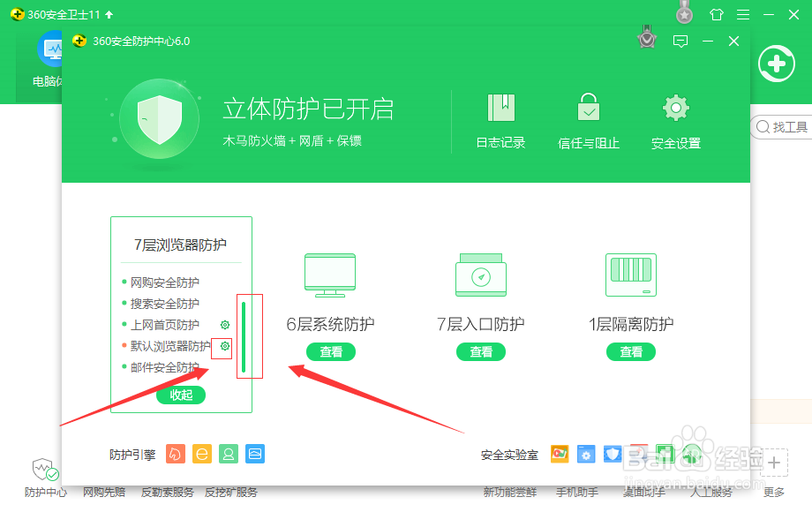
Task: Open the skin shirt icon in main window
Action: pos(717,14)
